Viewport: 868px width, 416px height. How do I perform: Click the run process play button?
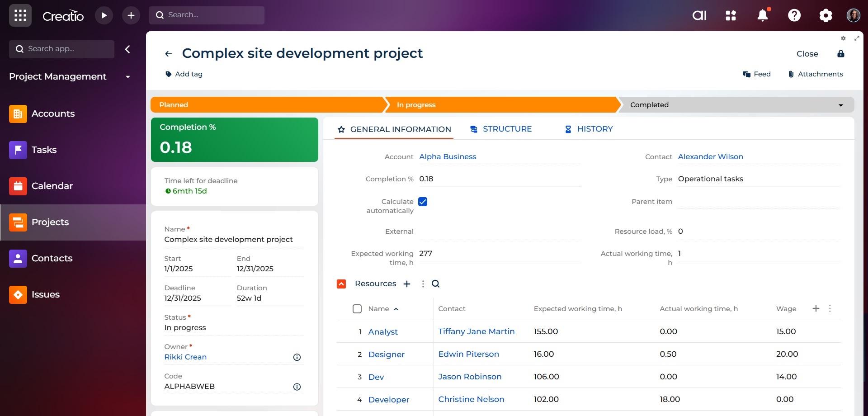tap(104, 15)
